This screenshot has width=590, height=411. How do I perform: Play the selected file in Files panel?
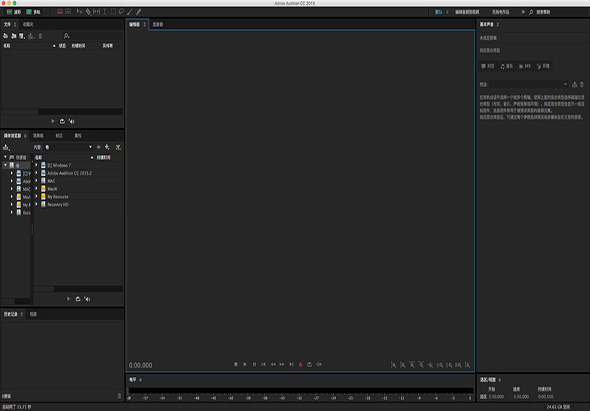click(x=53, y=121)
